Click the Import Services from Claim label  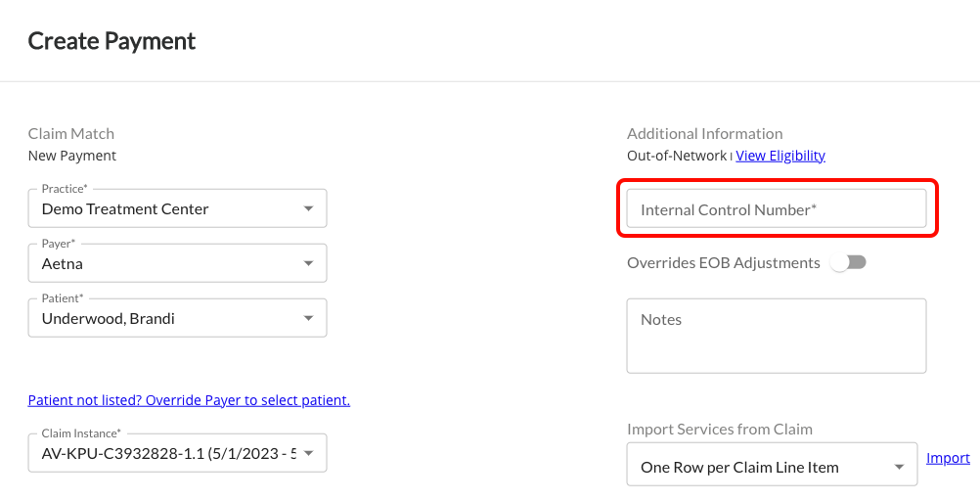[719, 429]
